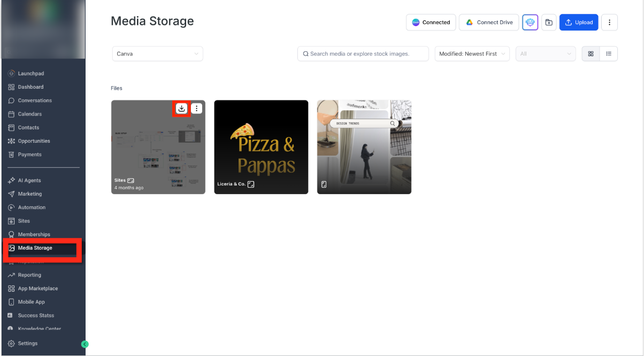The width and height of the screenshot is (644, 356).
Task: Click the Media Storage page title
Action: coord(152,21)
